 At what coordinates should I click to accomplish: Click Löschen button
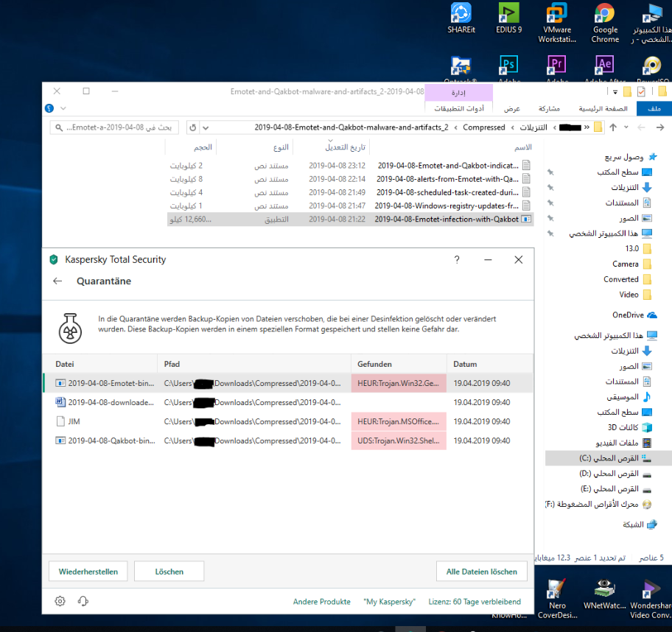169,572
